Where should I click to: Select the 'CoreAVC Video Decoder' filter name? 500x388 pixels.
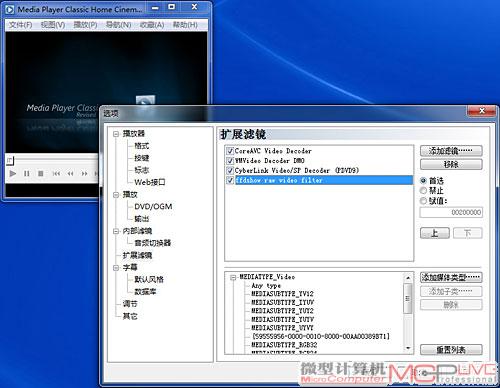pyautogui.click(x=273, y=151)
